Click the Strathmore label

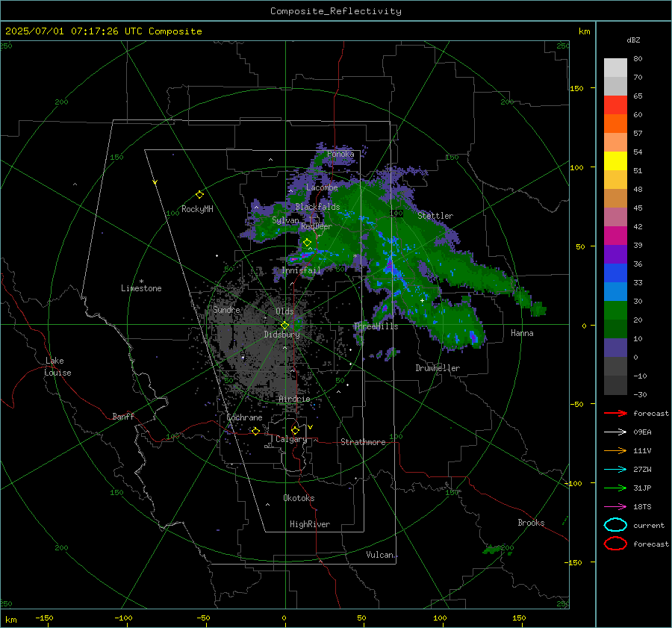click(363, 442)
